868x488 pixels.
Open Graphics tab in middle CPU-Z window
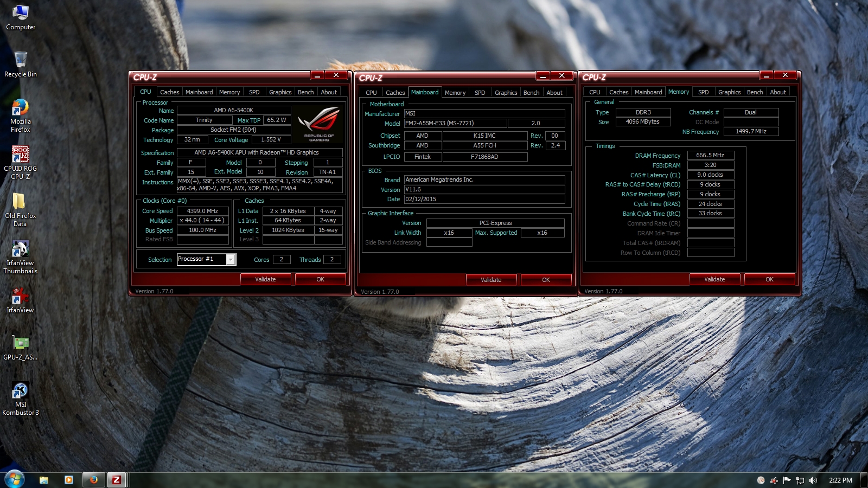tap(506, 93)
